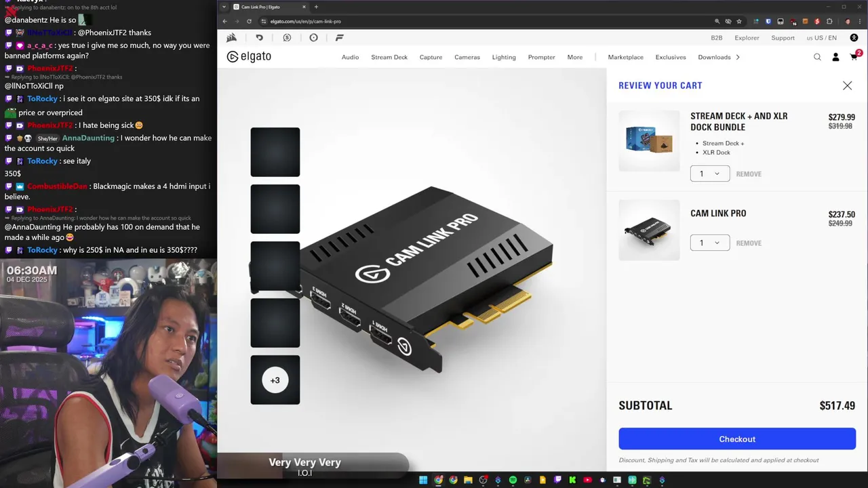The image size is (868, 488).
Task: Open the Audio menu
Action: 350,57
